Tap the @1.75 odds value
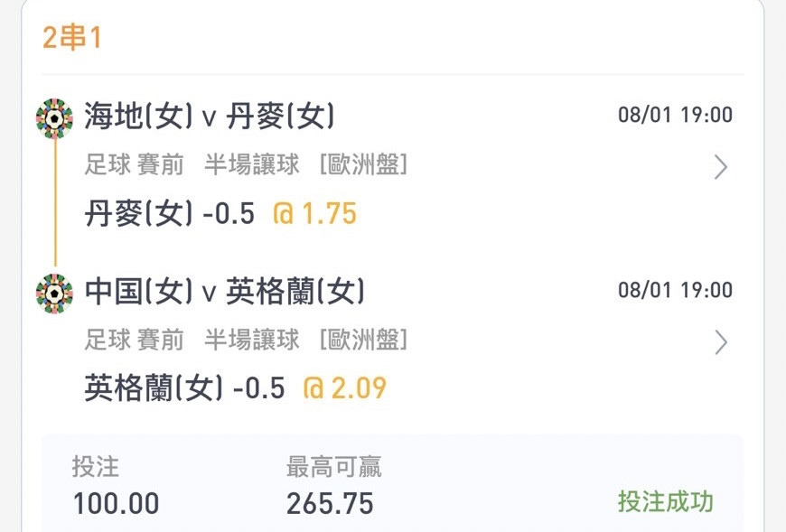Viewport: 786px width, 532px height. click(x=314, y=213)
